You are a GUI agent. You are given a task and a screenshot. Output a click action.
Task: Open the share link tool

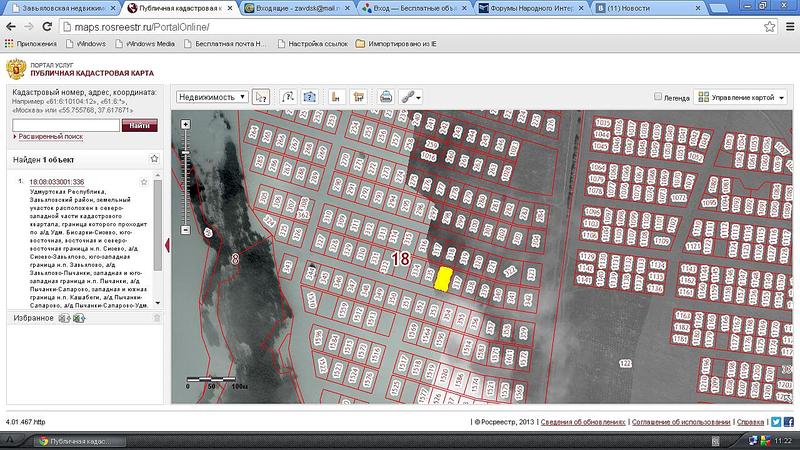[x=408, y=97]
